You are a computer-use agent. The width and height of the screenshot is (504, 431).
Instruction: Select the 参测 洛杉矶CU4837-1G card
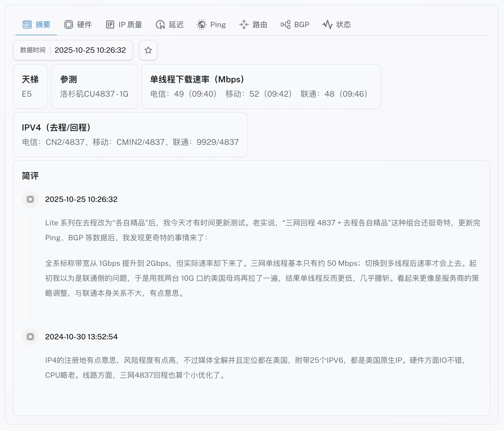(x=94, y=86)
